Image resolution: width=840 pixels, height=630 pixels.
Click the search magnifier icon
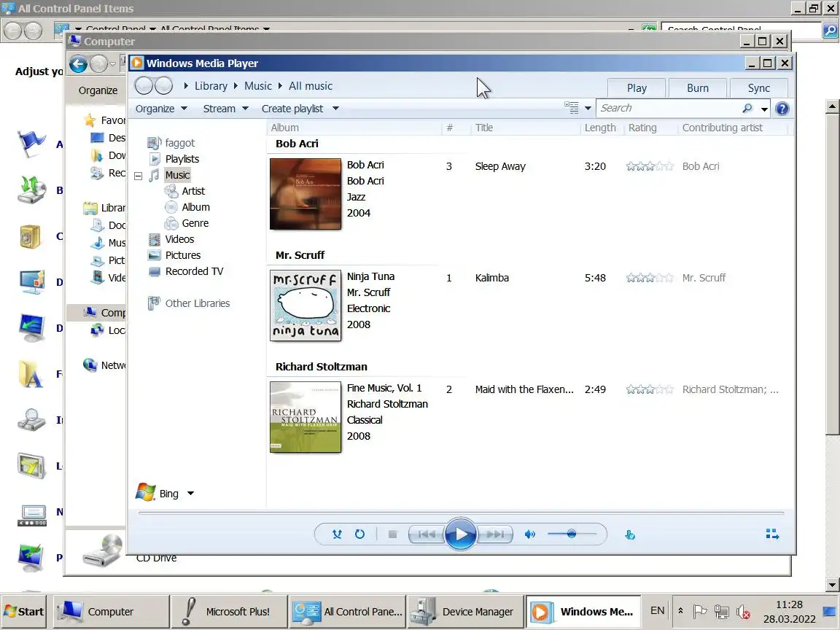[747, 108]
